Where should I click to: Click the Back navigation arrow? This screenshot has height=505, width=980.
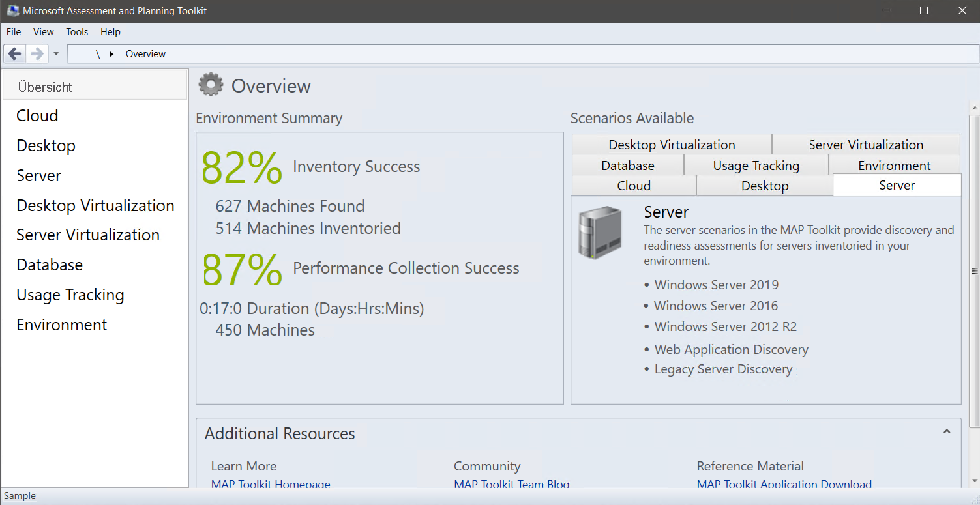tap(15, 53)
